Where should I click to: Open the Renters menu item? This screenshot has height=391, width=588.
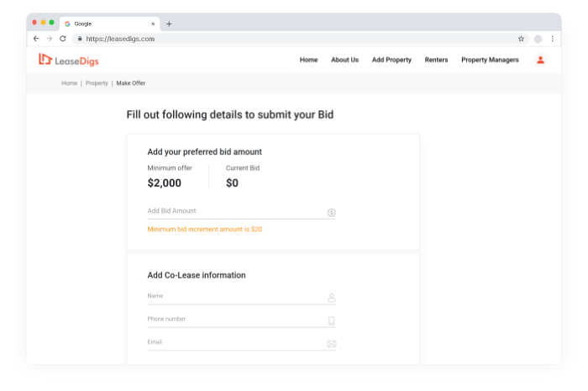(436, 60)
